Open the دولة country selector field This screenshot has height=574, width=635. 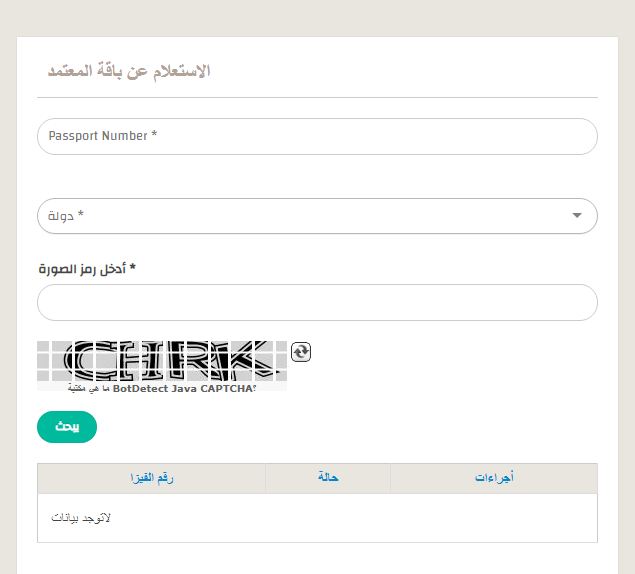(300, 216)
